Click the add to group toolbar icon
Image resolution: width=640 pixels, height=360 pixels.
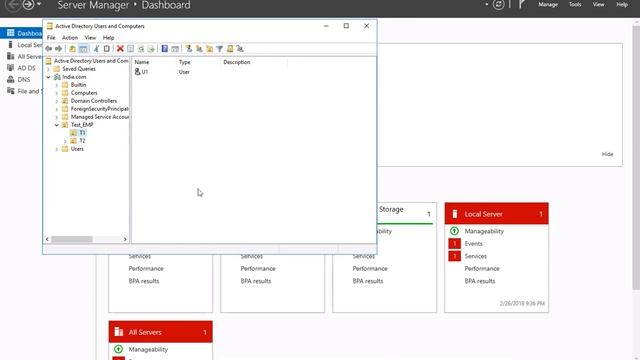(x=240, y=49)
